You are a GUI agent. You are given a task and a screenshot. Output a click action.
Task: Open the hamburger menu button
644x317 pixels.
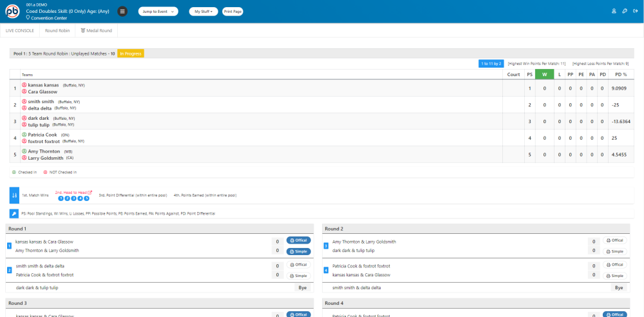122,12
